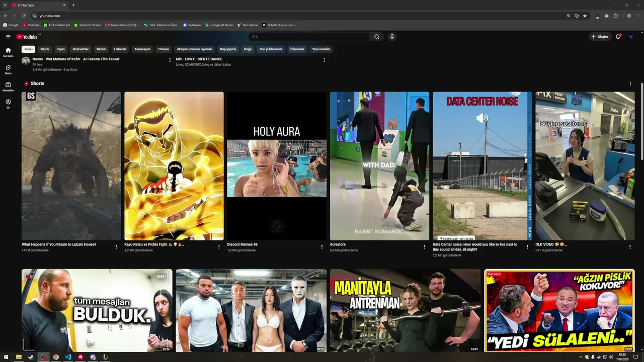Open the Siz profile section in sidebar

point(8,104)
